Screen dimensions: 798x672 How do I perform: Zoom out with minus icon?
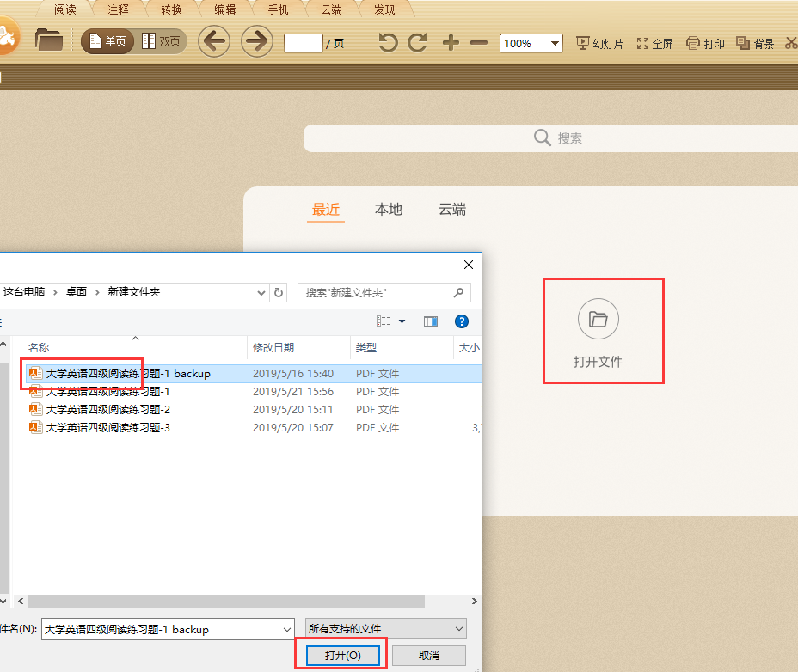click(479, 43)
